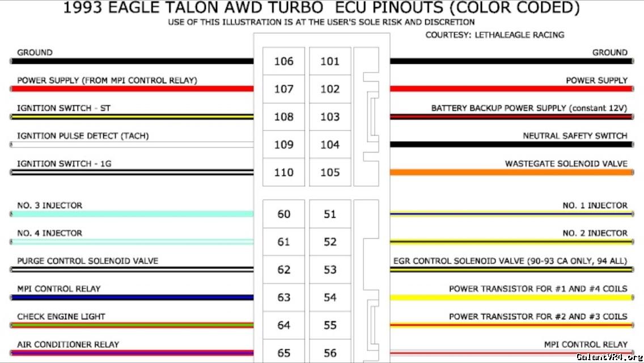Click pin 110 in the upper connector
This screenshot has height=363, width=644.
pos(283,172)
